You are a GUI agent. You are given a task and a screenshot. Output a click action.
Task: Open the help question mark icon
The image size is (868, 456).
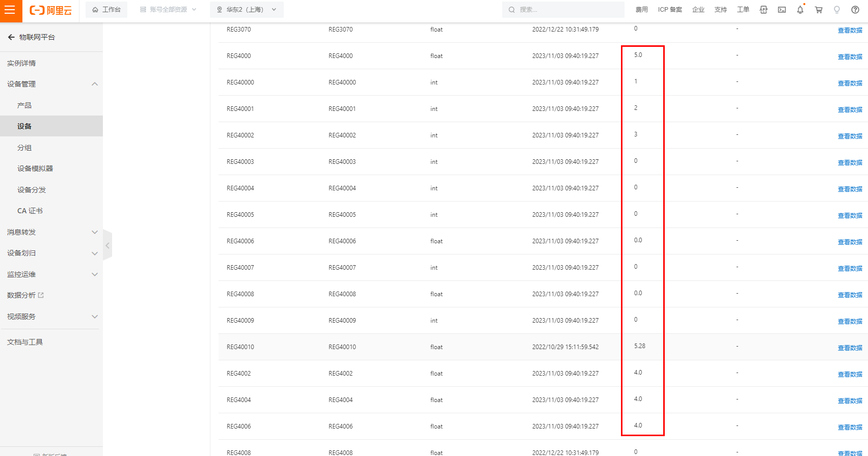tap(855, 10)
